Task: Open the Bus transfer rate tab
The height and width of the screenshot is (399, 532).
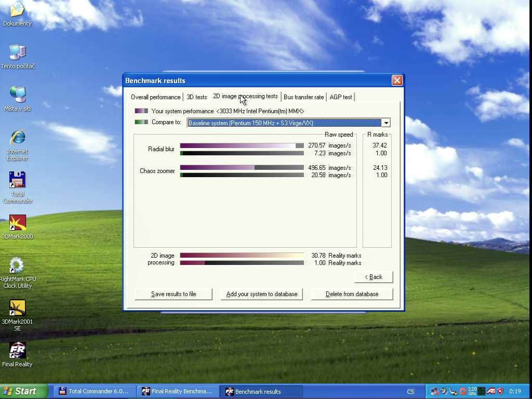Action: [x=303, y=97]
